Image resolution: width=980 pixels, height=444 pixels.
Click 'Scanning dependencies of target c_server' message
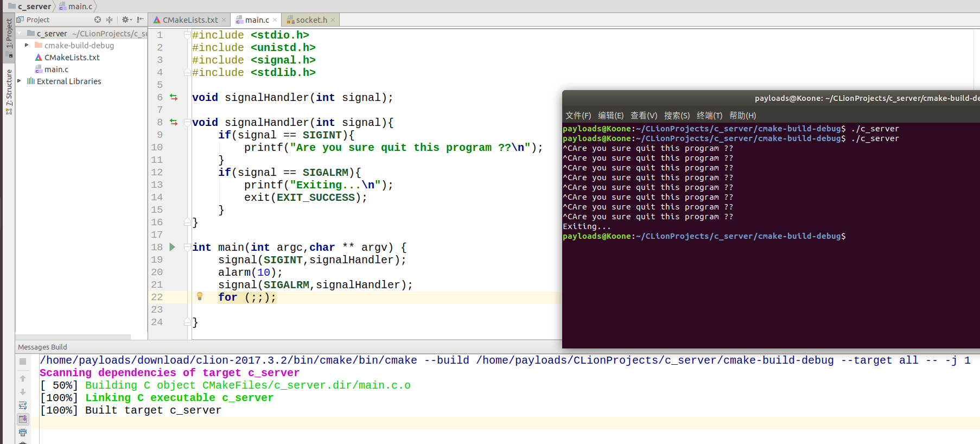point(169,372)
